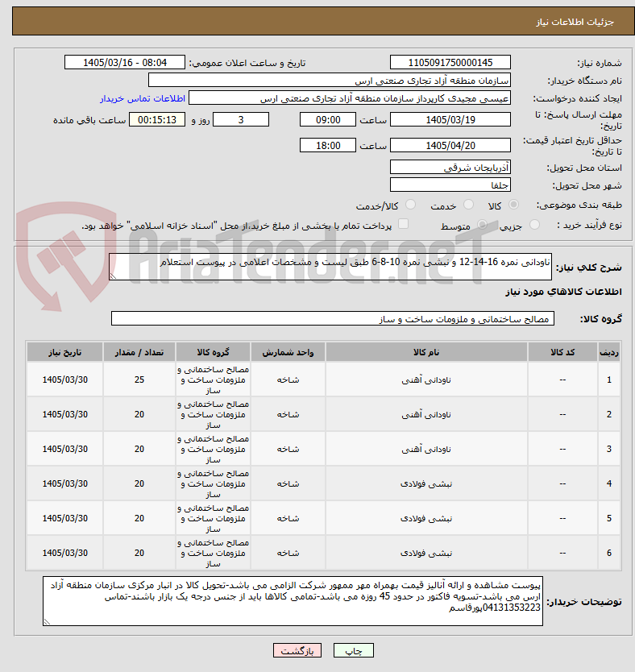
Task: Select the خدمت radio button
Action: point(469,205)
